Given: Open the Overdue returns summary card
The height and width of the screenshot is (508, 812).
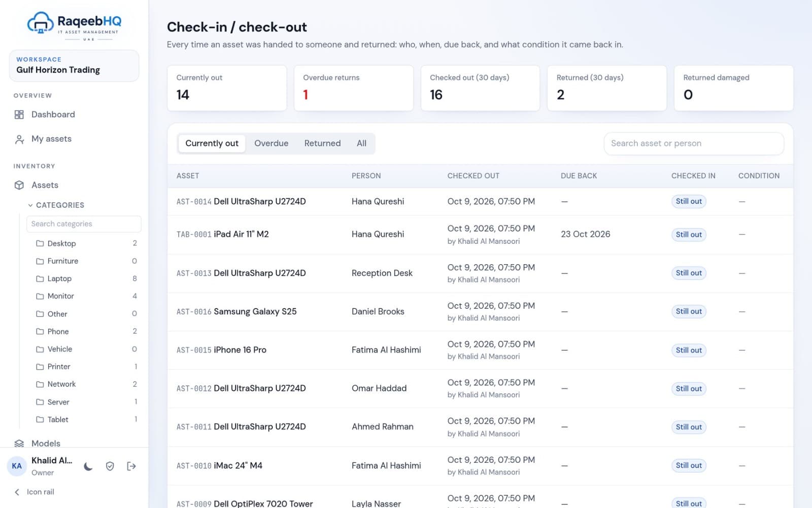Looking at the screenshot, I should point(353,88).
